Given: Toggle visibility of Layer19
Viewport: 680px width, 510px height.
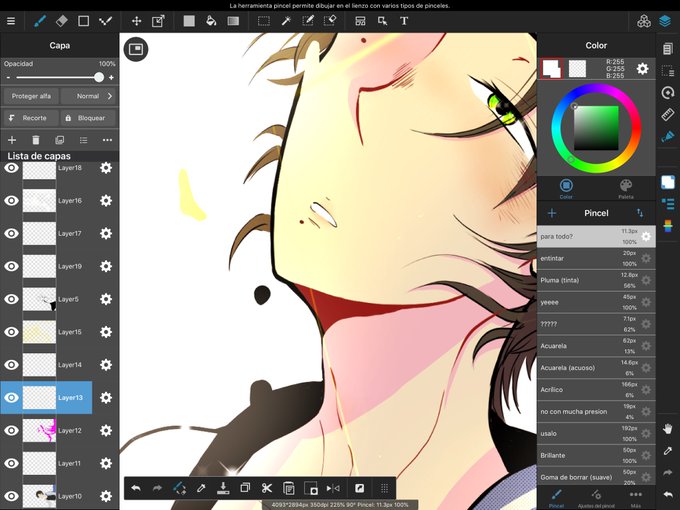Looking at the screenshot, I should point(12,266).
